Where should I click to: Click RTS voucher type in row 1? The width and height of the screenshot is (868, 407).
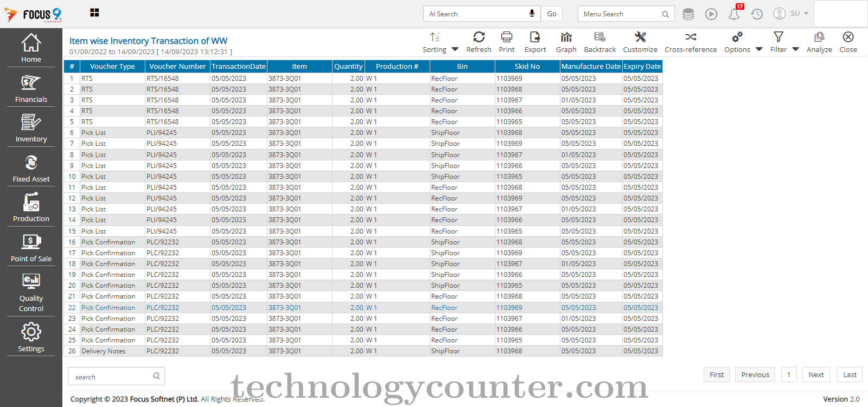click(87, 79)
